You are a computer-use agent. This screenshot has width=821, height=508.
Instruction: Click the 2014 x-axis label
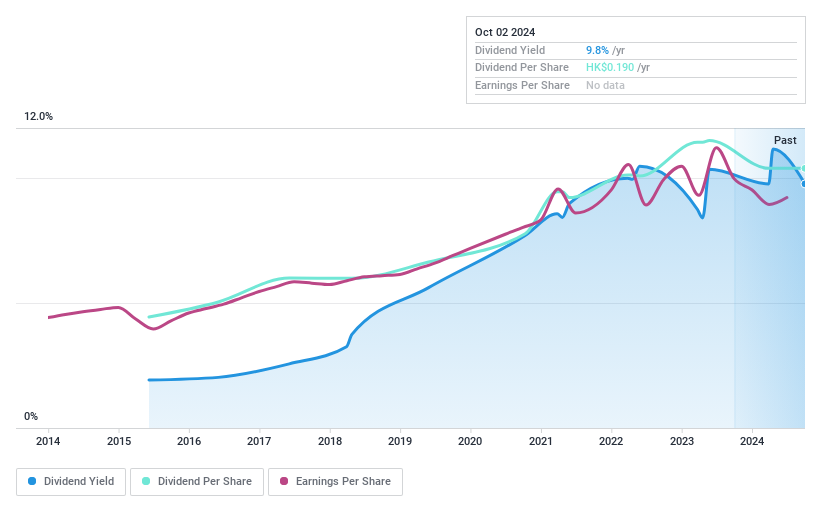(x=48, y=441)
